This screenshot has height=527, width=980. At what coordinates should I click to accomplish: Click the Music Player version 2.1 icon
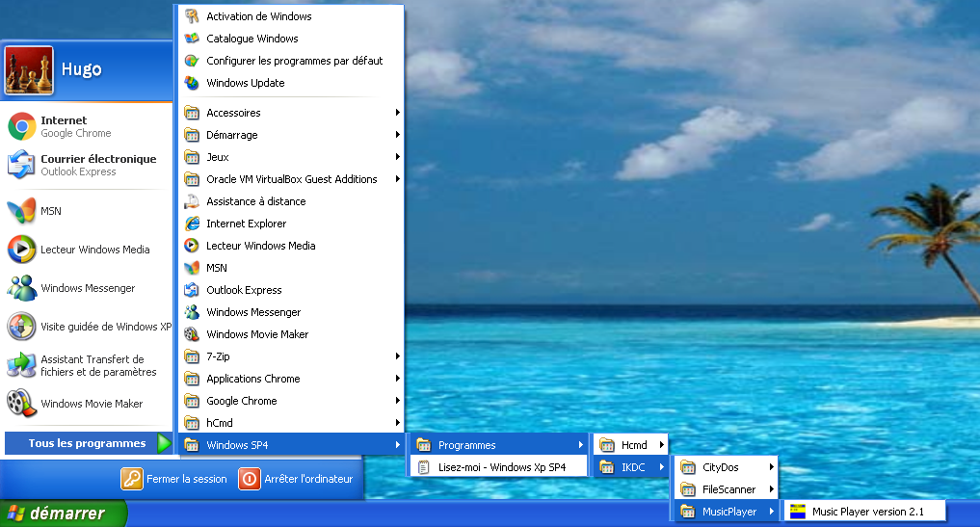[x=798, y=512]
